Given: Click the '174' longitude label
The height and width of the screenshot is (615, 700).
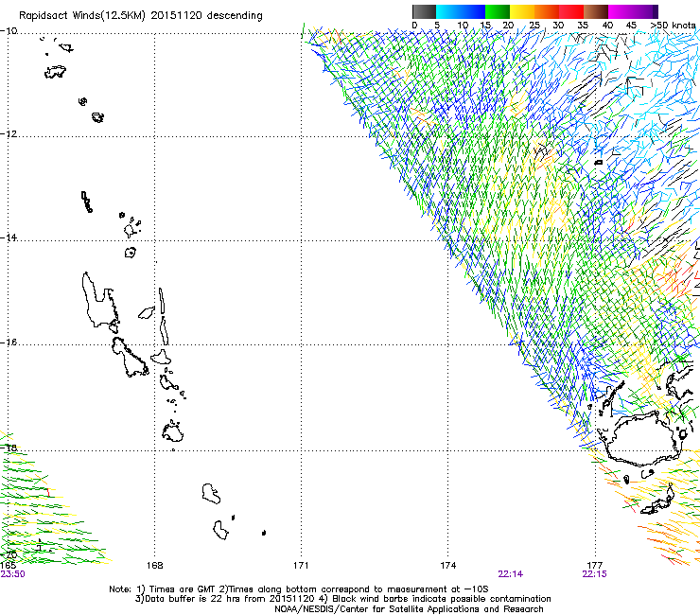Looking at the screenshot, I should (x=447, y=566).
